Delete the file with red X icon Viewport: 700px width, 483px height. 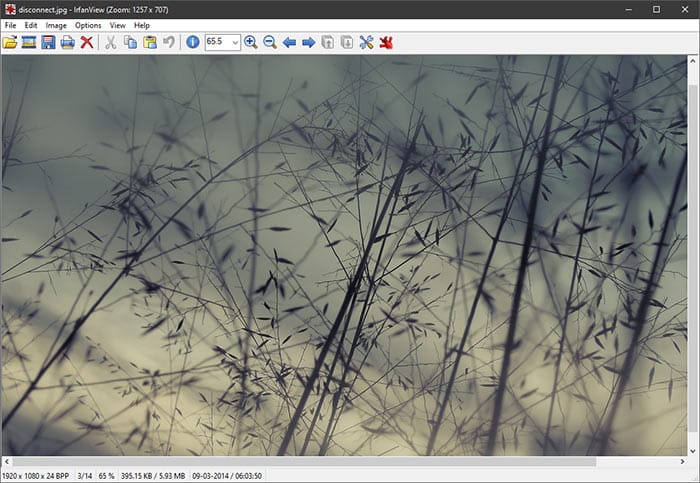point(87,42)
